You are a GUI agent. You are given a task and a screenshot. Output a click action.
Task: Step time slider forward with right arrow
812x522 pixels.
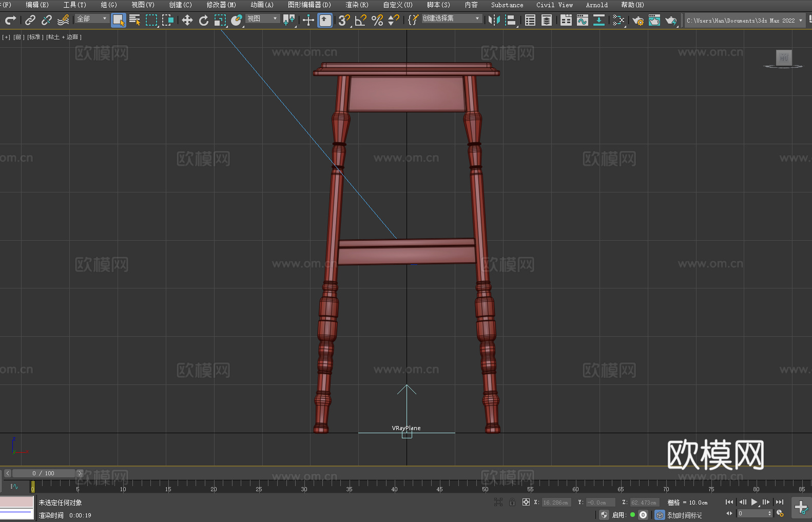tap(80, 473)
